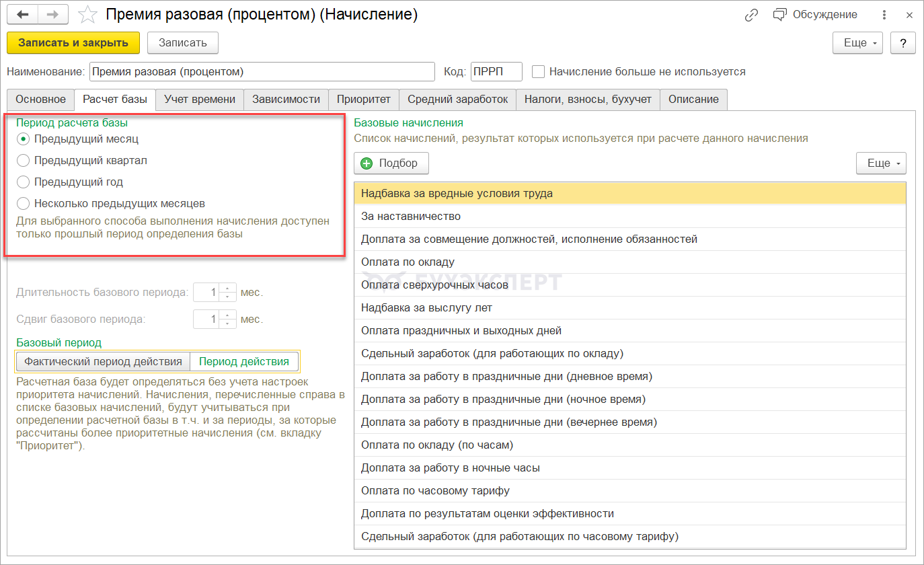
Task: Click the Наименование input field
Action: 262,71
